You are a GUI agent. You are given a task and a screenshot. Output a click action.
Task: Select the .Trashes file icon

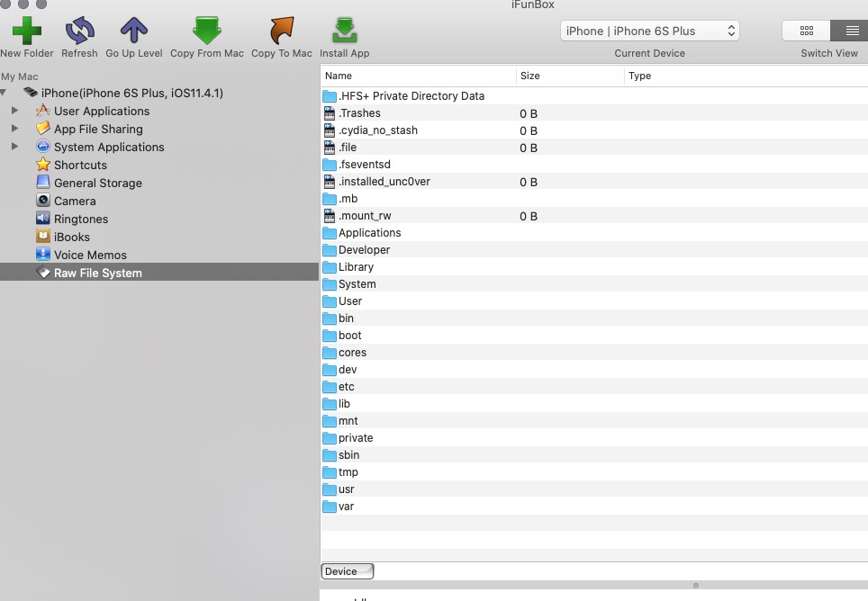[330, 113]
